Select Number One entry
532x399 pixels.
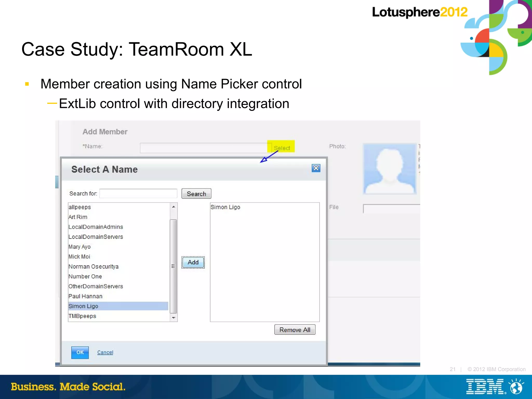[x=118, y=276]
